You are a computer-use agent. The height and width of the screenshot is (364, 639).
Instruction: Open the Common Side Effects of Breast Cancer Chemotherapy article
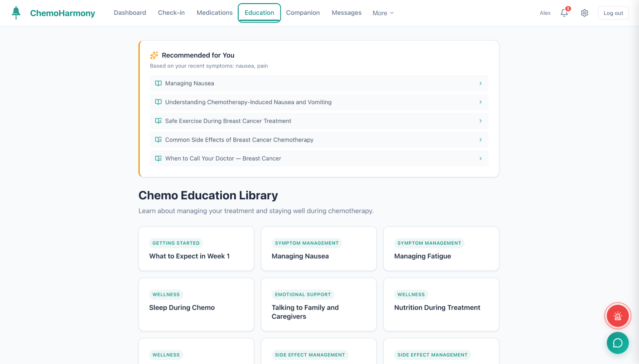tap(319, 140)
